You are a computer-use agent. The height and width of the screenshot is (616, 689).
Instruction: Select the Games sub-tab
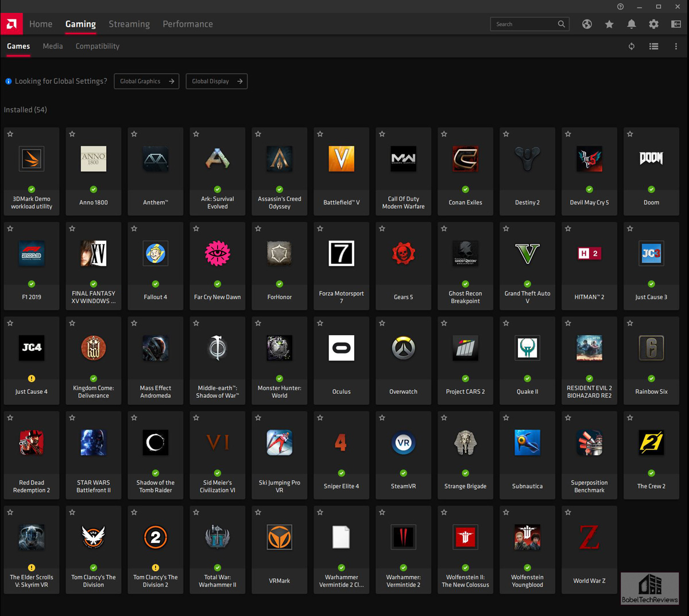(x=18, y=47)
